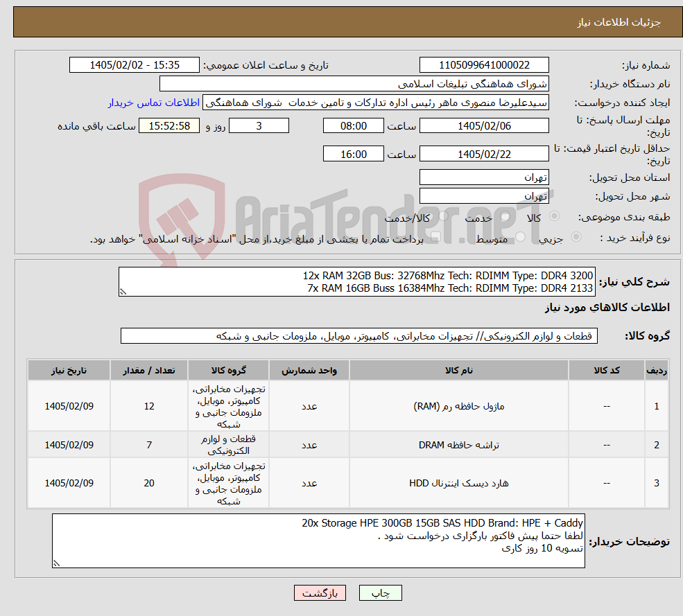This screenshot has width=683, height=616.
Task: Click the واحد شمارش column header
Action: [x=309, y=370]
